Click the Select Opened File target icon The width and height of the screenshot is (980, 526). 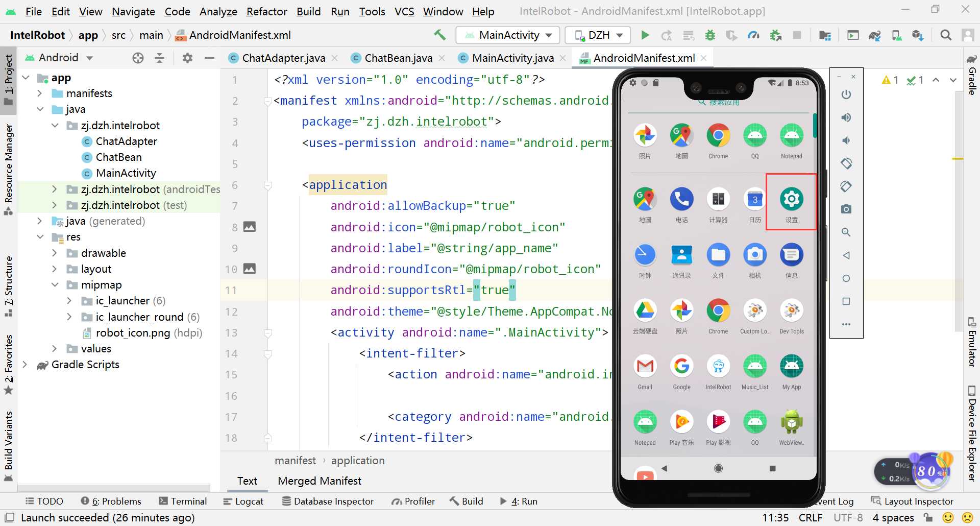coord(138,58)
